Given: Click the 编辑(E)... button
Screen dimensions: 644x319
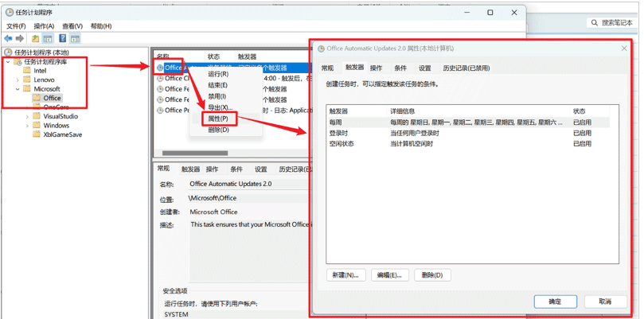Looking at the screenshot, I should click(390, 275).
